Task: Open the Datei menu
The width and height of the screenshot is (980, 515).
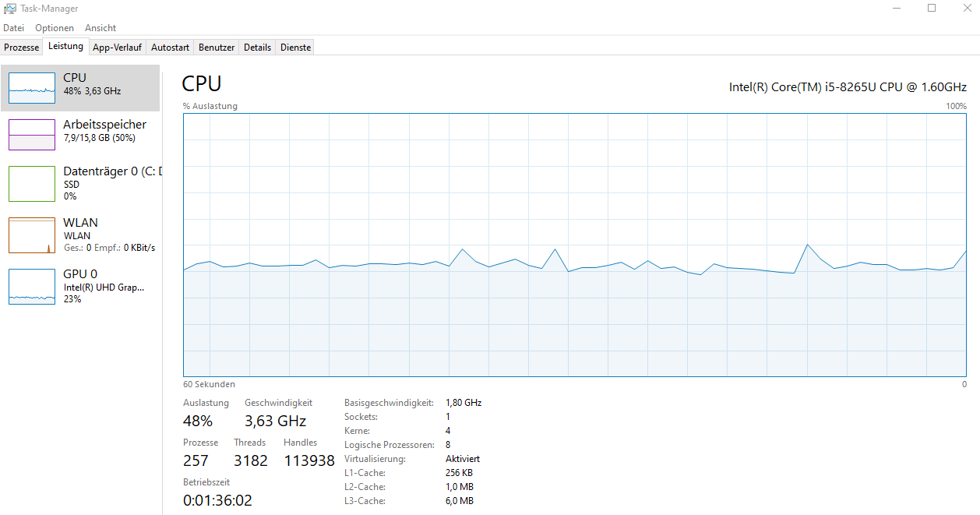Action: click(14, 28)
